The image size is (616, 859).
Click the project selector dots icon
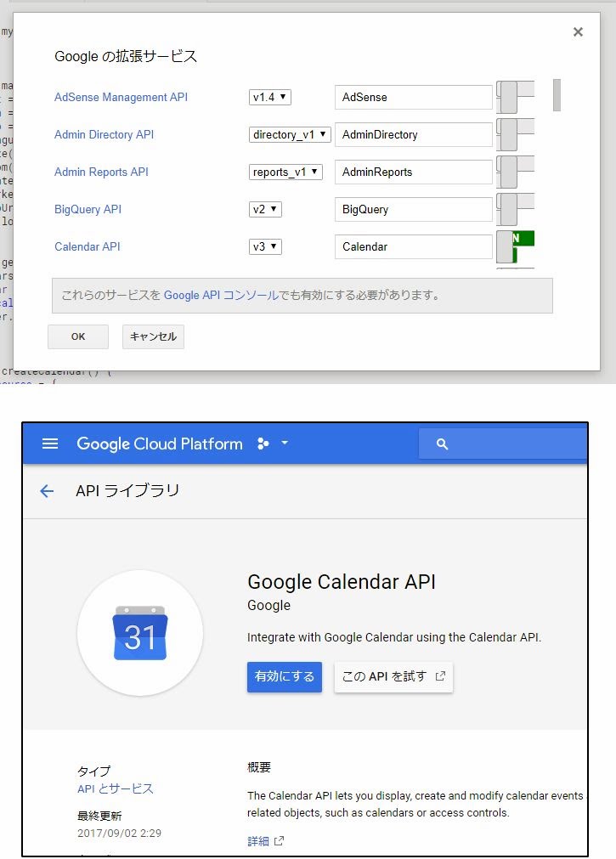point(263,444)
